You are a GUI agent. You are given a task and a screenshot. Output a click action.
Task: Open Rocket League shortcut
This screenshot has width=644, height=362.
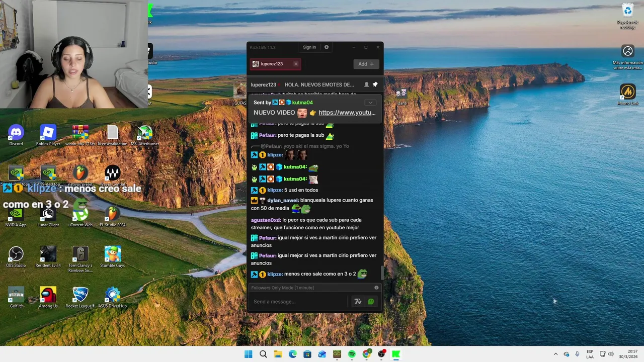(x=80, y=298)
